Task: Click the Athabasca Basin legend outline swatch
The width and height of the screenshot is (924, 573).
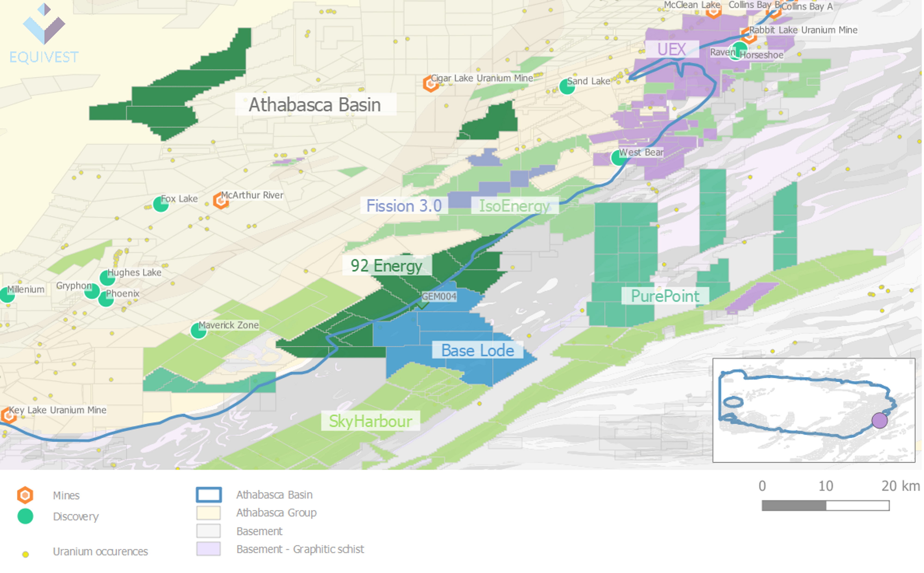Action: point(208,494)
